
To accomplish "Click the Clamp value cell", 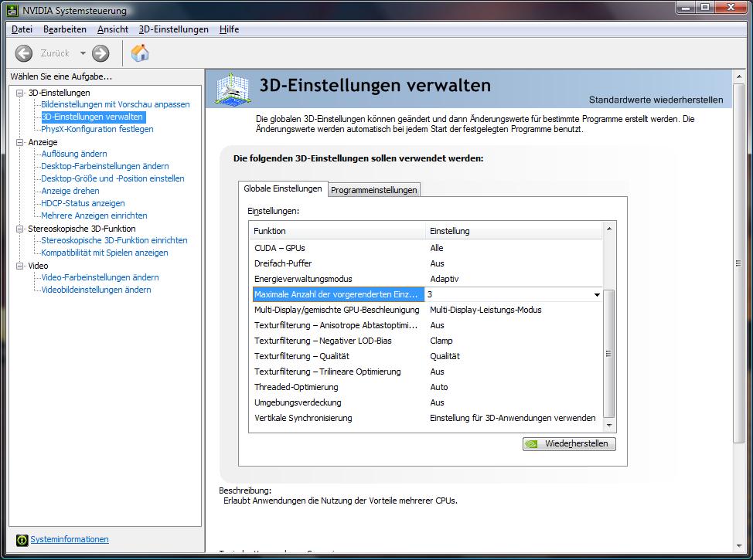I will [441, 341].
